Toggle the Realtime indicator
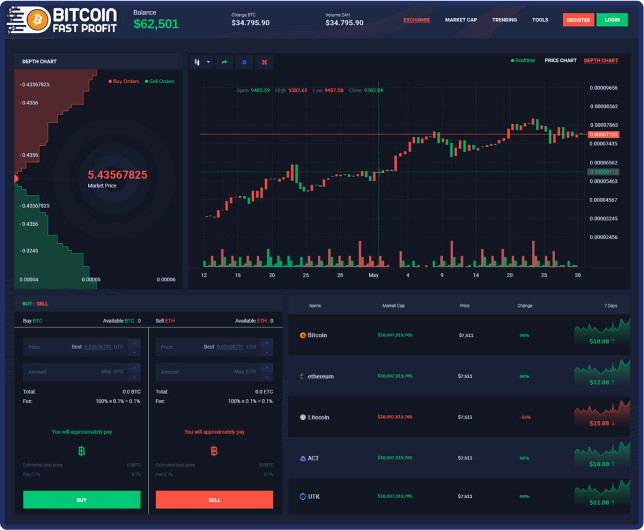 [x=522, y=60]
